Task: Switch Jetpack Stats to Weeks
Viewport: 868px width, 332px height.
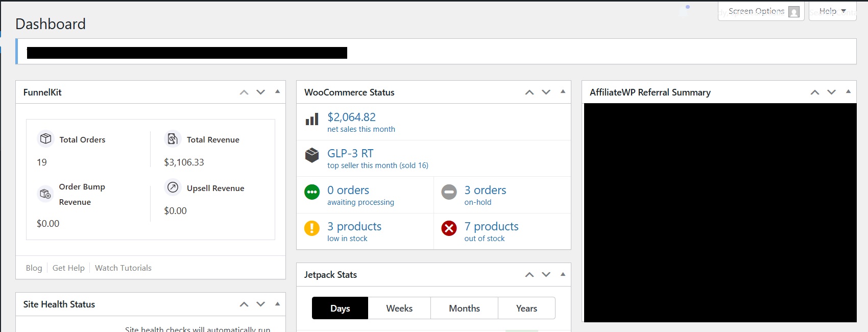Action: [399, 308]
